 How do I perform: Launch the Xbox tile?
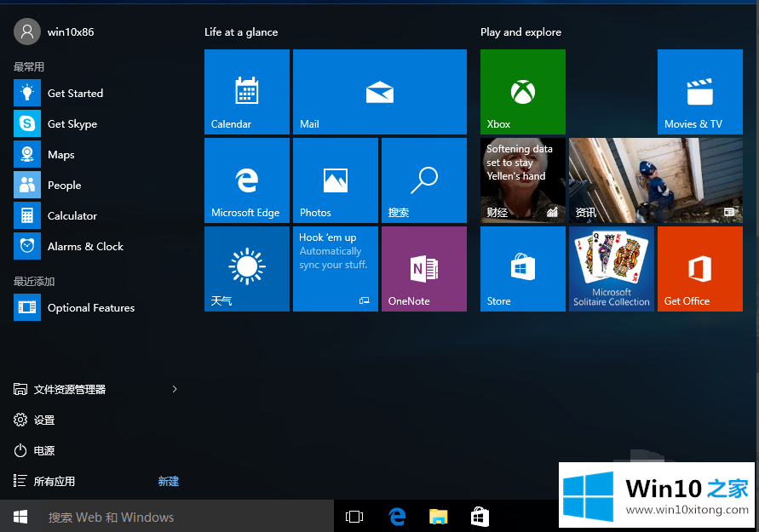(522, 92)
